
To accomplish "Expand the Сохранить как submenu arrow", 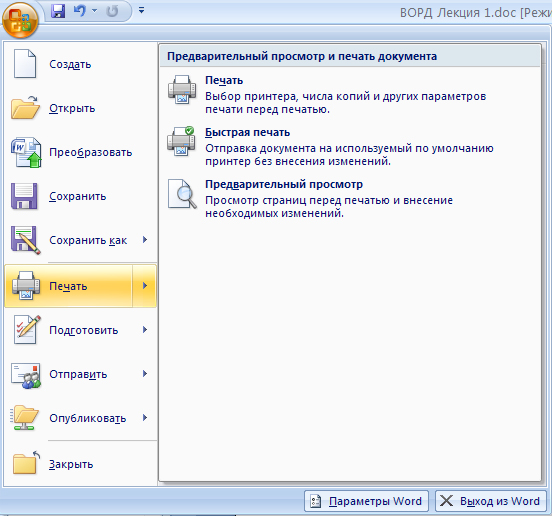I will coord(145,240).
